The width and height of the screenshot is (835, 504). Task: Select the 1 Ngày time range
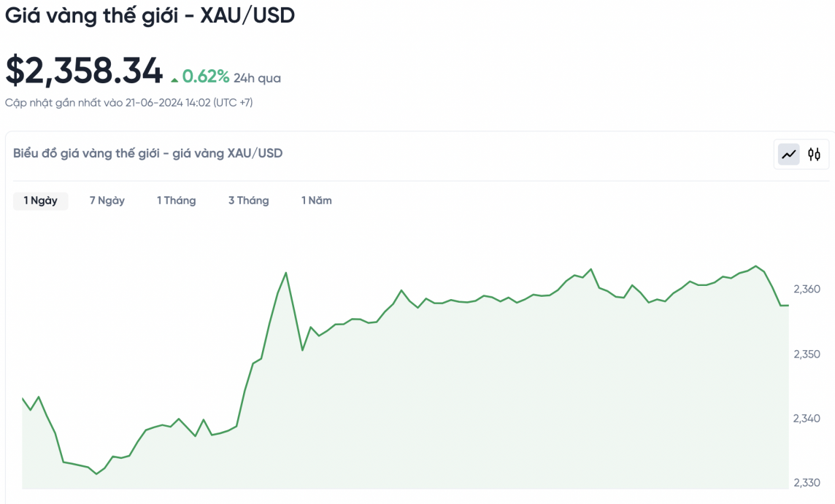(x=41, y=201)
